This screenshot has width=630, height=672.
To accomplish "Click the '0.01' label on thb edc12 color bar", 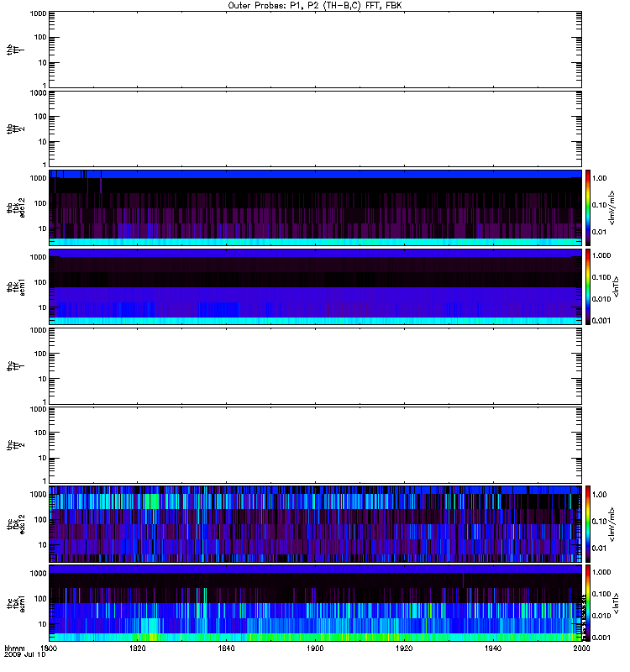I will click(x=599, y=232).
